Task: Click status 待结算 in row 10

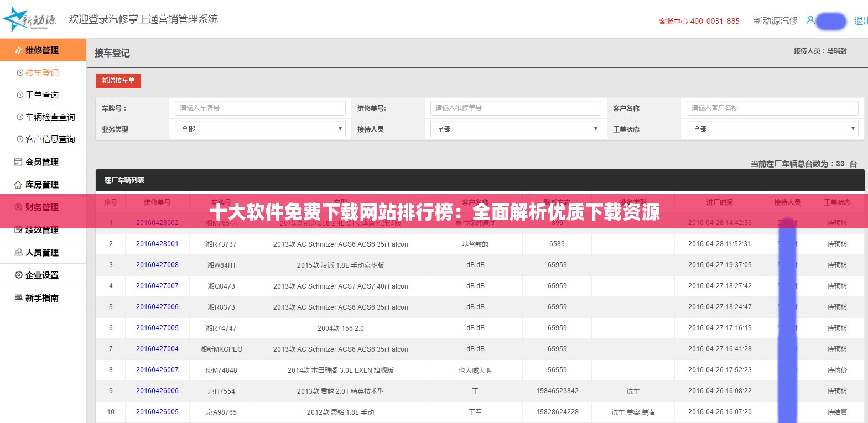Action: click(837, 412)
